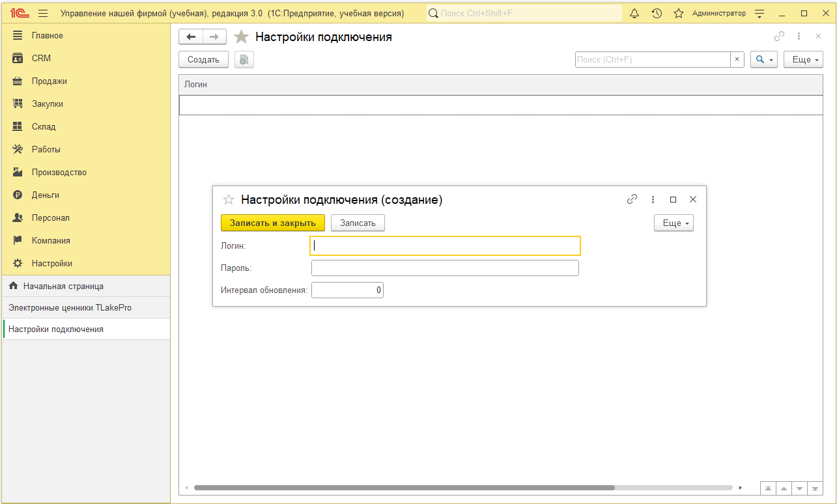This screenshot has width=837, height=504.
Task: Go to Начальная страница tab
Action: [63, 286]
